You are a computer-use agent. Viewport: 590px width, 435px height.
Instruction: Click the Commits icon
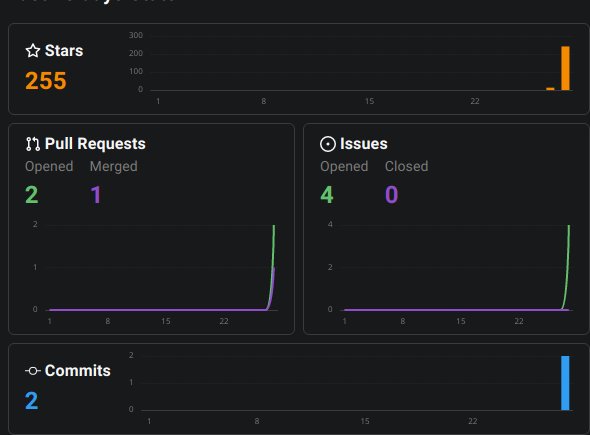pyautogui.click(x=33, y=371)
